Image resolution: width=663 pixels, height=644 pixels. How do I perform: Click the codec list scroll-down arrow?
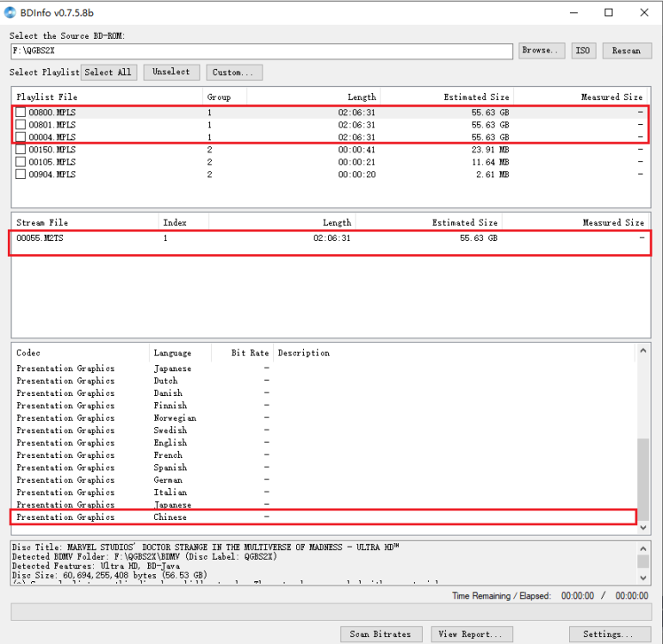point(643,527)
